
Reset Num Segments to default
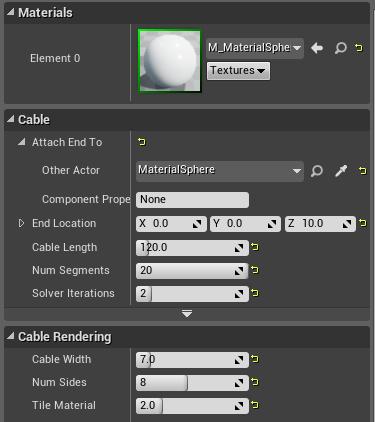[255, 270]
